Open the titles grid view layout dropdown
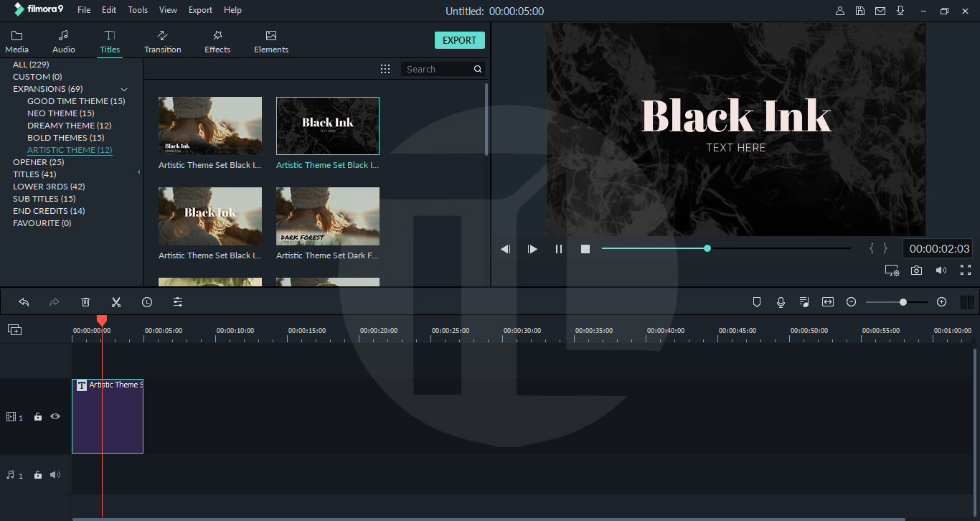This screenshot has height=521, width=980. point(385,68)
